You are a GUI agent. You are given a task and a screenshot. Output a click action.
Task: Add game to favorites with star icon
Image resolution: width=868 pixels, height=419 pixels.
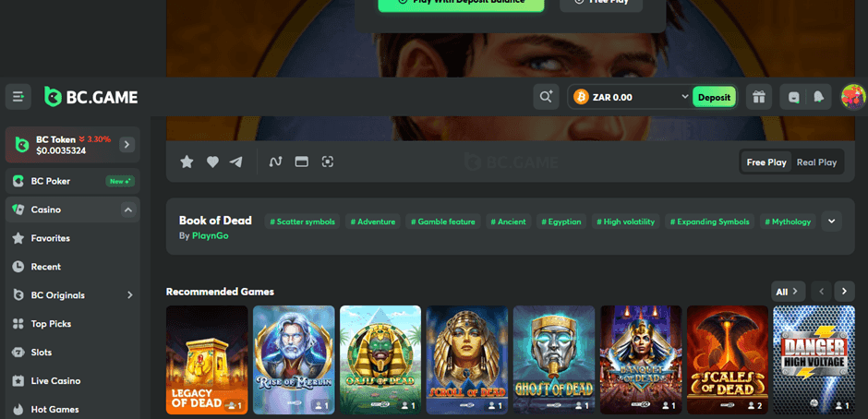point(187,162)
